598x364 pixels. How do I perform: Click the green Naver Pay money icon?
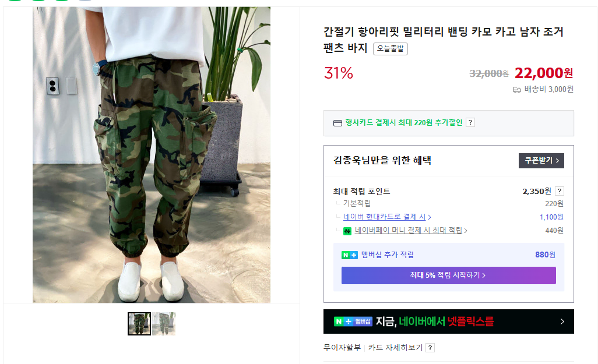[347, 231]
